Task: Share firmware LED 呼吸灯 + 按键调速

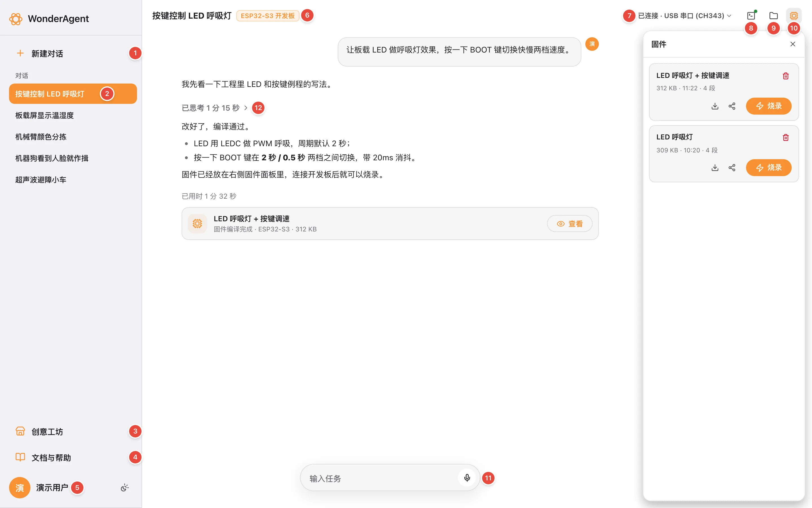Action: 732,106
